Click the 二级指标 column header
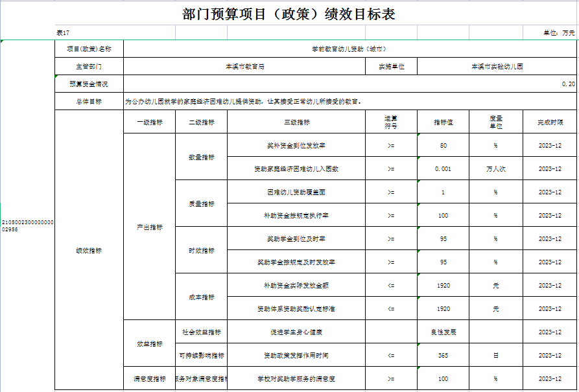This screenshot has width=579, height=392. (x=201, y=122)
